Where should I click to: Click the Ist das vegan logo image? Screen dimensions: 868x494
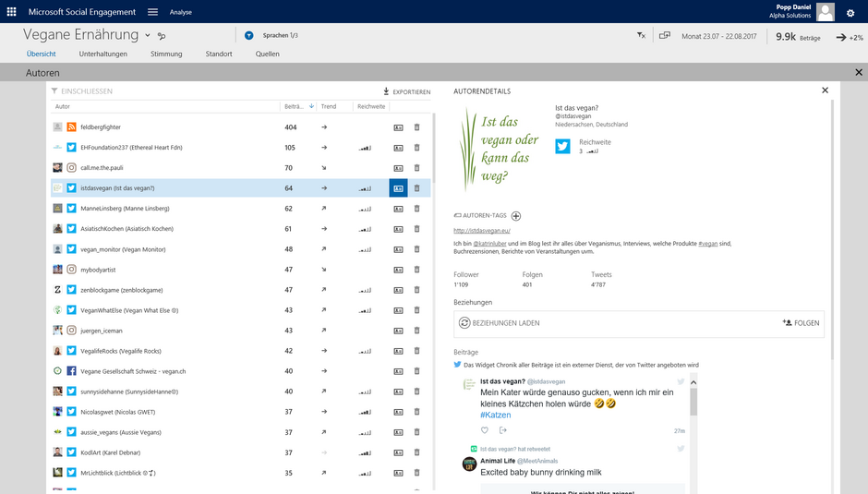click(x=500, y=149)
